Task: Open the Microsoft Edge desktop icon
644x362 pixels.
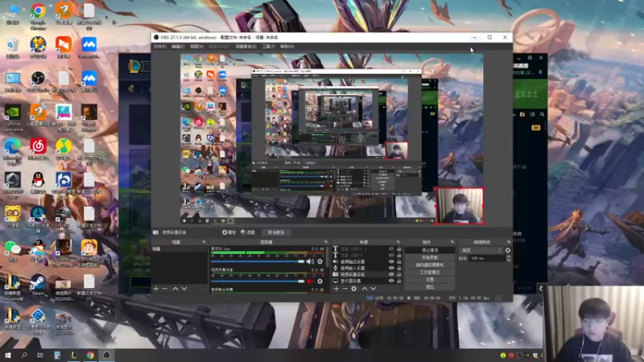Action: 12,151
